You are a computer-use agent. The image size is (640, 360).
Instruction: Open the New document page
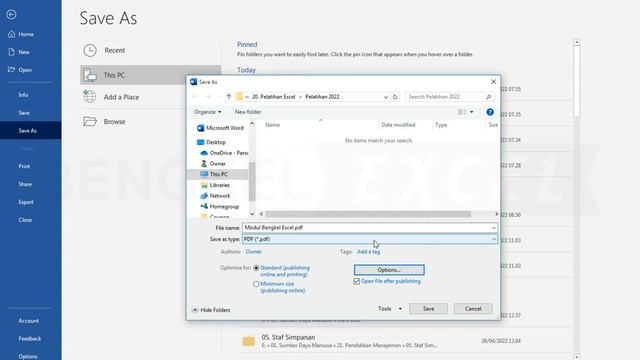point(19,52)
